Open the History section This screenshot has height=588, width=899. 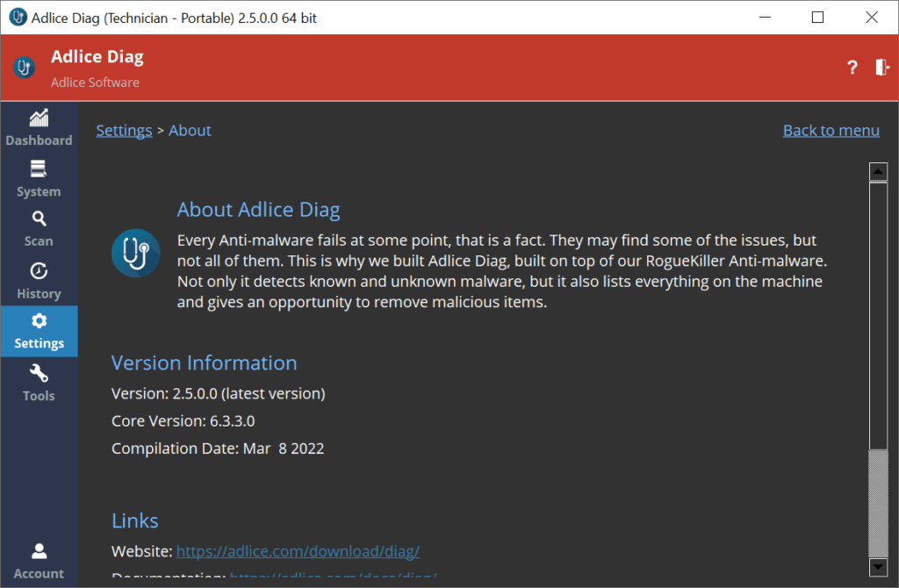coord(39,281)
